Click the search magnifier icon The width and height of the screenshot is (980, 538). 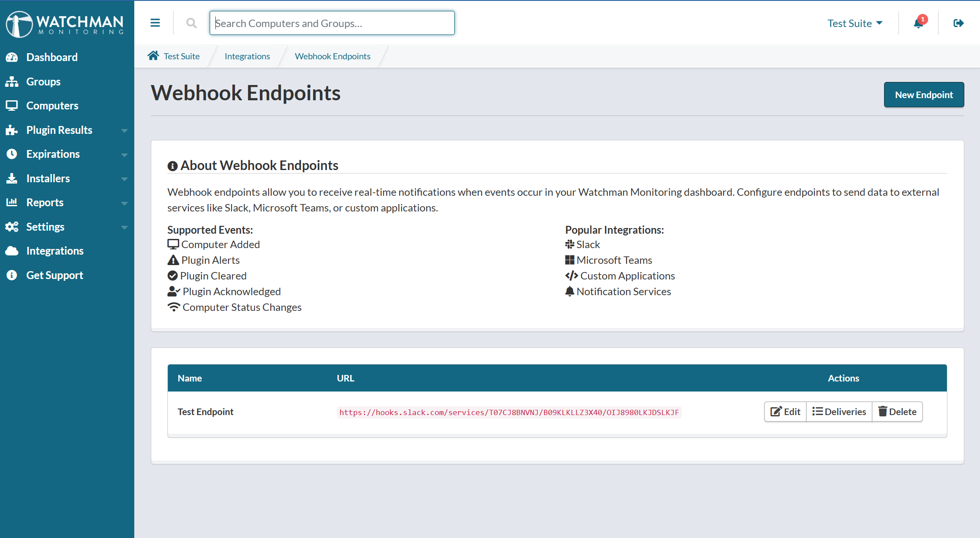(x=191, y=23)
